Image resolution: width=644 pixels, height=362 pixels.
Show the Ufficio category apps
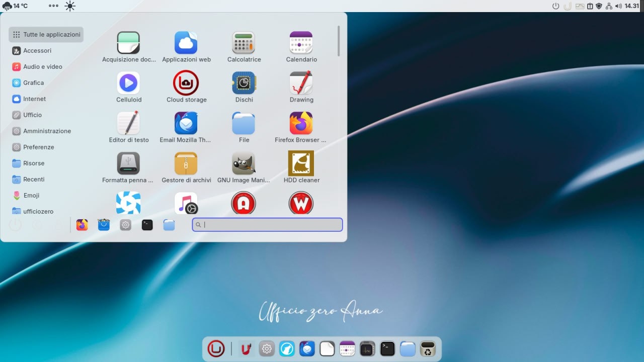pyautogui.click(x=32, y=115)
